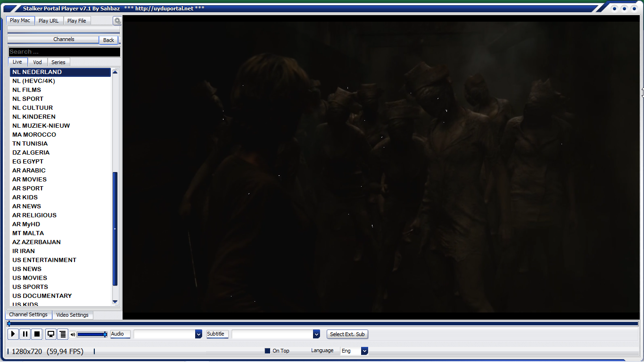Select the NL KINDEREN category
644x362 pixels.
pyautogui.click(x=60, y=117)
